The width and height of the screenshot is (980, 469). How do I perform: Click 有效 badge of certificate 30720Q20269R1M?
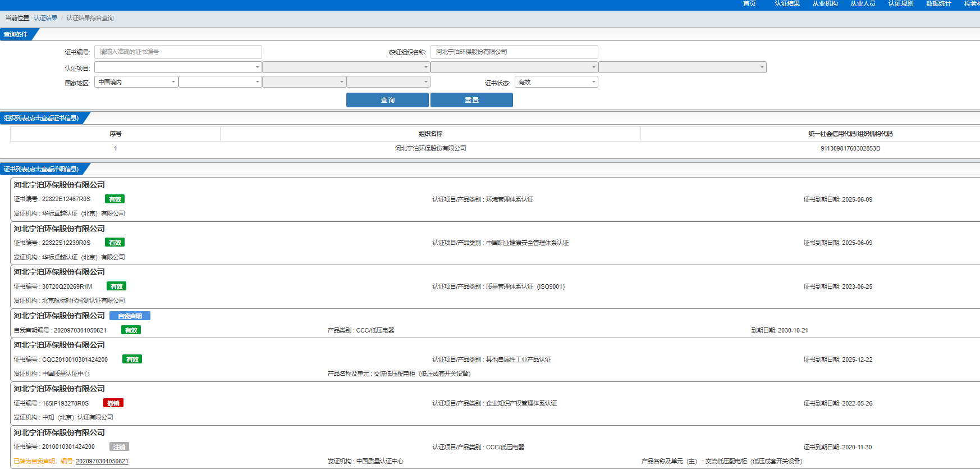point(116,286)
